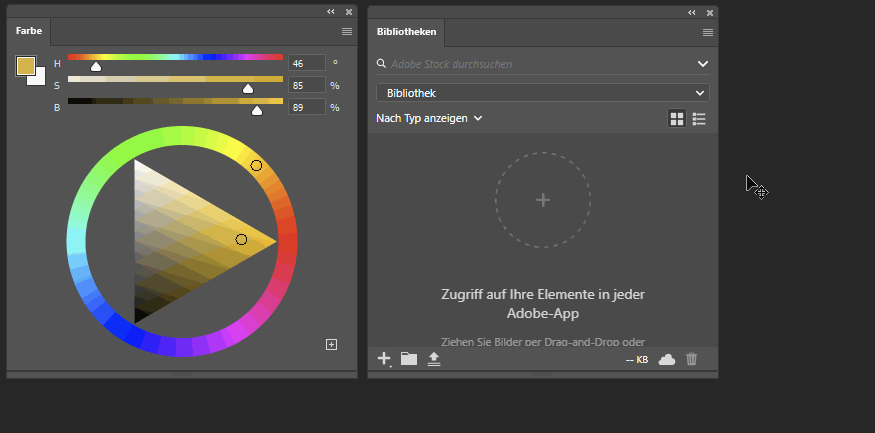Click the hue slider track
Screen dimensions: 875x433
[175, 57]
